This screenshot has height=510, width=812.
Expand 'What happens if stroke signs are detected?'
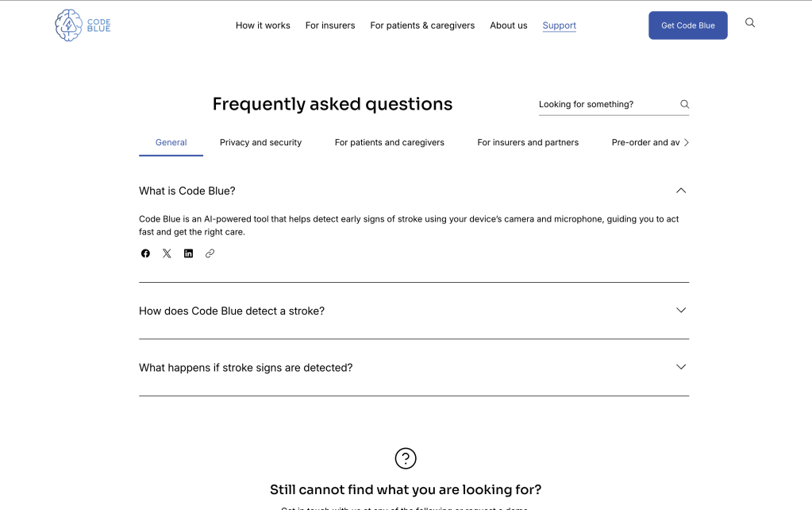coord(680,367)
